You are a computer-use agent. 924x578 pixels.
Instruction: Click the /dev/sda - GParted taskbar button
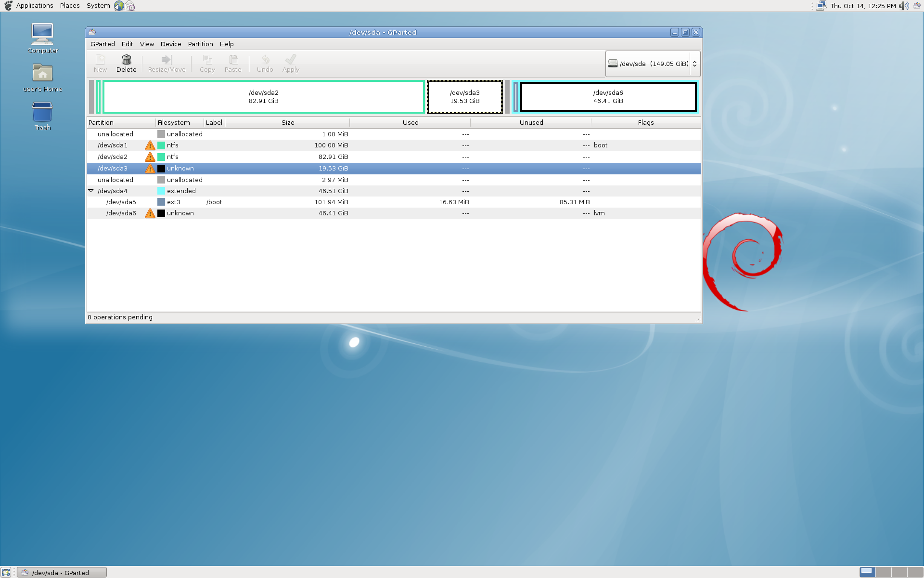tap(62, 572)
